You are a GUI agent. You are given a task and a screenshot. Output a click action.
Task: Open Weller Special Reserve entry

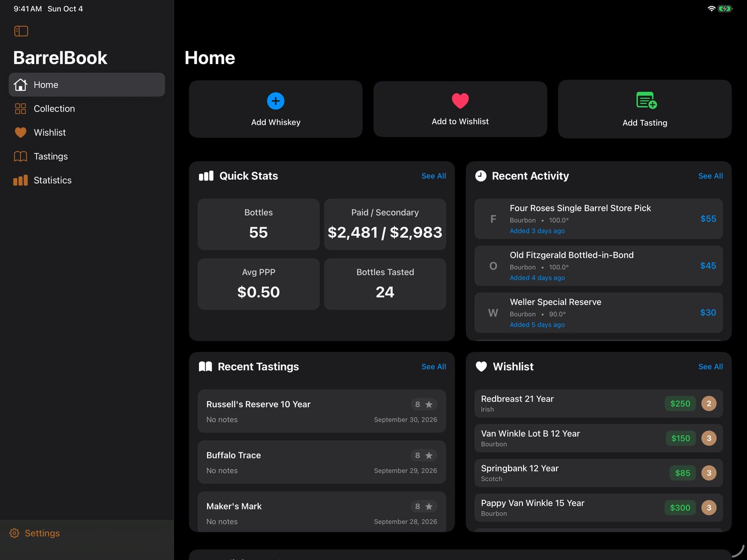click(x=599, y=313)
